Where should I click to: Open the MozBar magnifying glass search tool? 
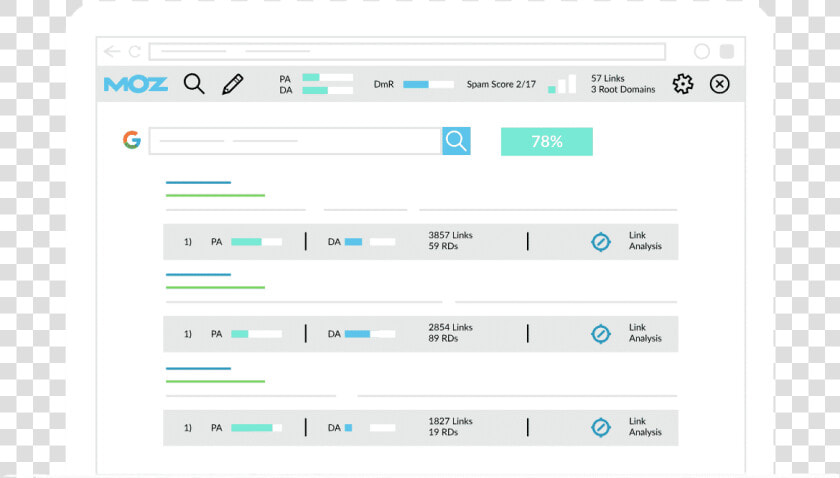coord(194,84)
